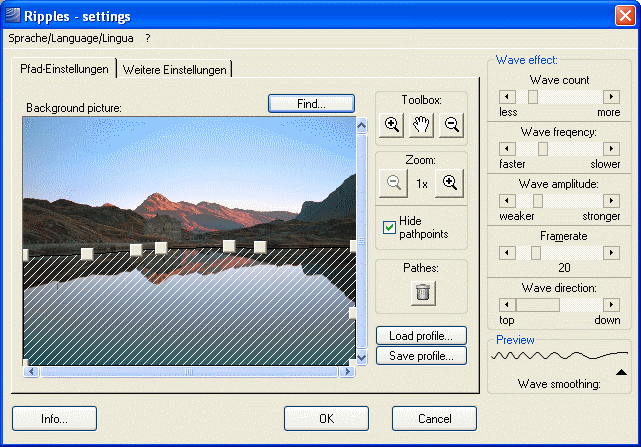Open the Sprache/Language/Lingua menu

(x=71, y=38)
